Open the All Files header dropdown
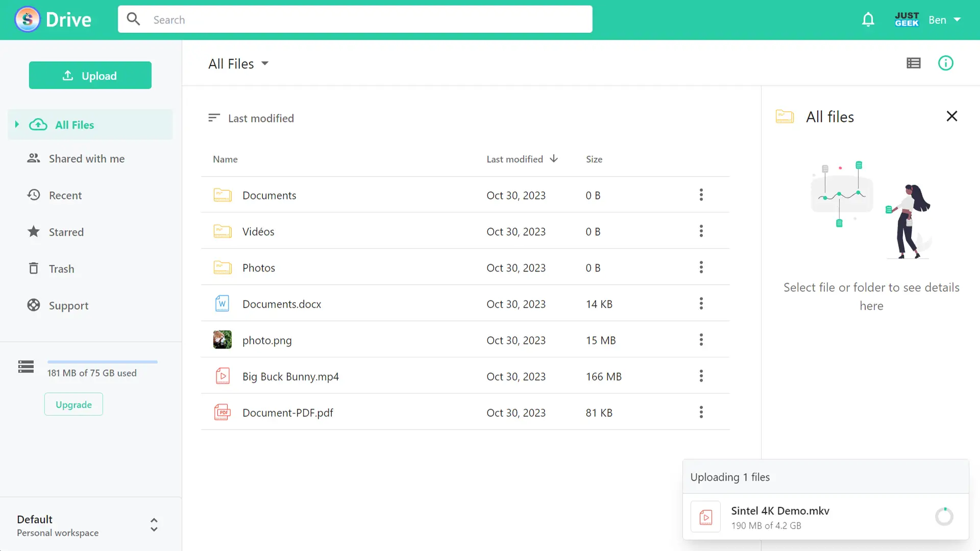 click(238, 64)
